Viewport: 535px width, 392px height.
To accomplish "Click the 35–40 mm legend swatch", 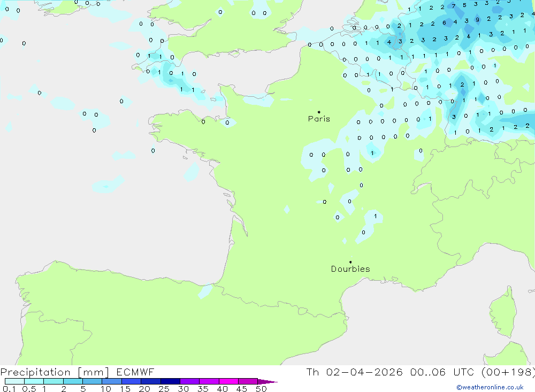I will click(209, 381).
